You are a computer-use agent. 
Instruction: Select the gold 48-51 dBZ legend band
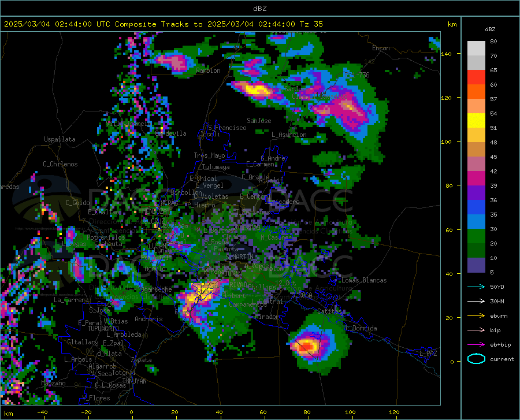[x=476, y=135]
